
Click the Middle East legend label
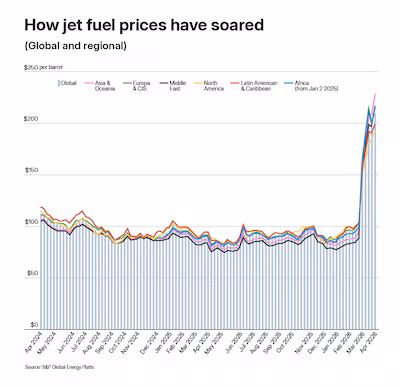click(x=178, y=86)
